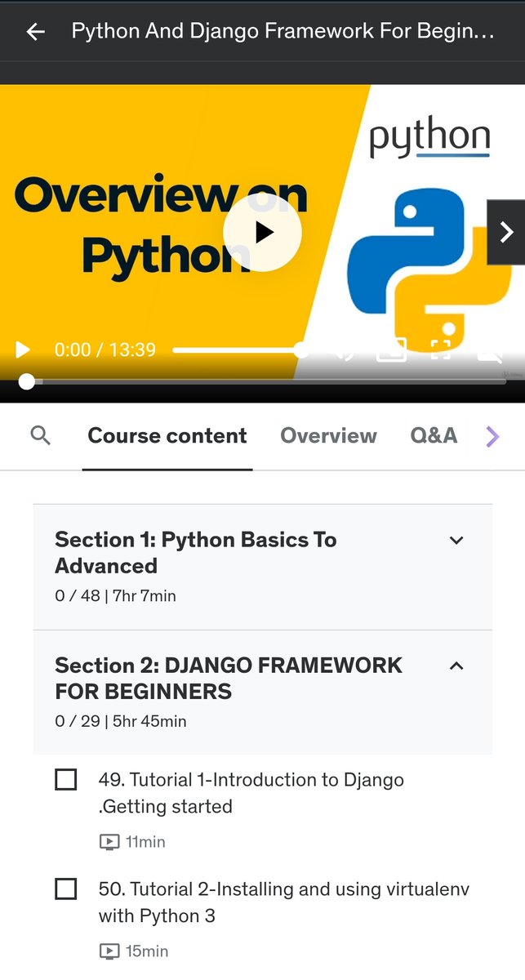Viewport: 525px width, 980px height.
Task: Click the Section 1: Python Basics To Advanced heading
Action: tap(196, 553)
